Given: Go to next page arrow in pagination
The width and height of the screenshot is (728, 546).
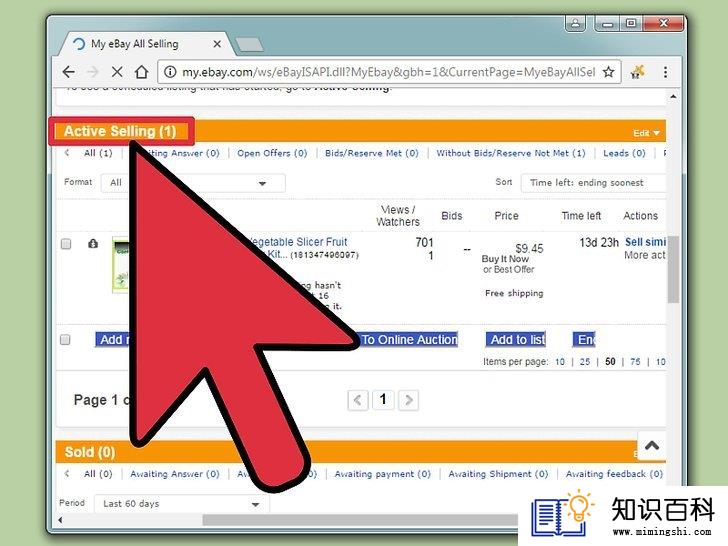Looking at the screenshot, I should [x=409, y=400].
